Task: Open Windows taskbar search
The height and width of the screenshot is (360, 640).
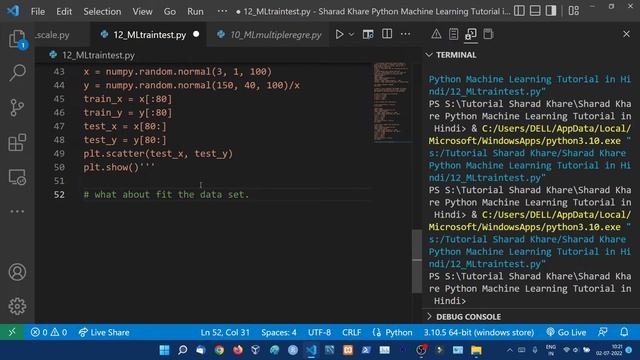Action: (182, 350)
